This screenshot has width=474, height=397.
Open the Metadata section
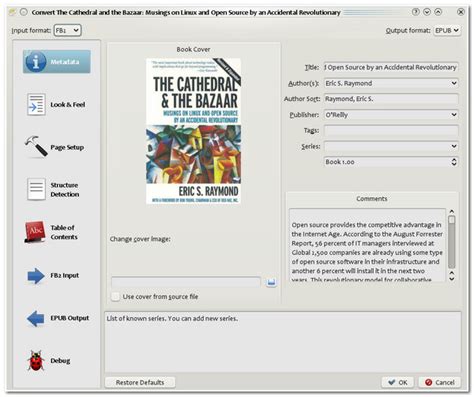click(x=57, y=62)
